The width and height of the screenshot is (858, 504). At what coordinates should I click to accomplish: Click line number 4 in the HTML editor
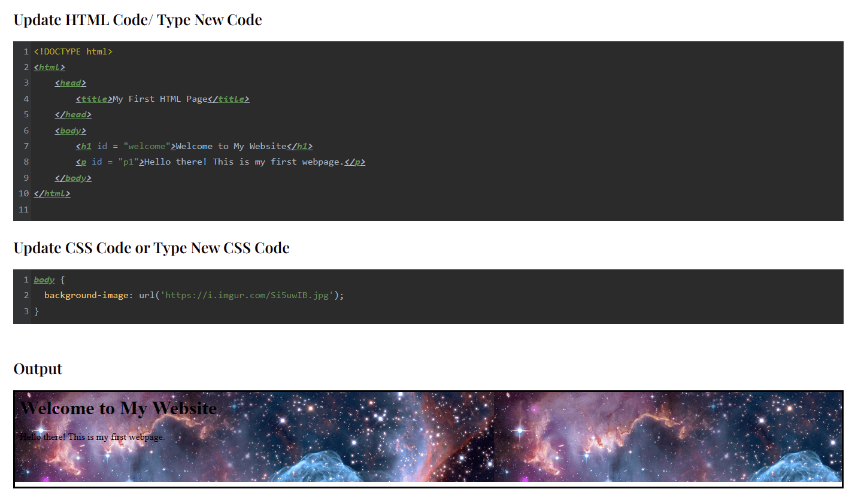(26, 98)
